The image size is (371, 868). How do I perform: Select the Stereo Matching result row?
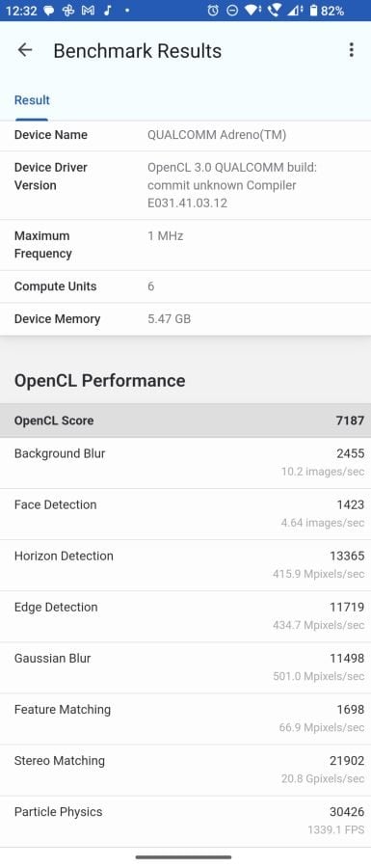click(185, 770)
